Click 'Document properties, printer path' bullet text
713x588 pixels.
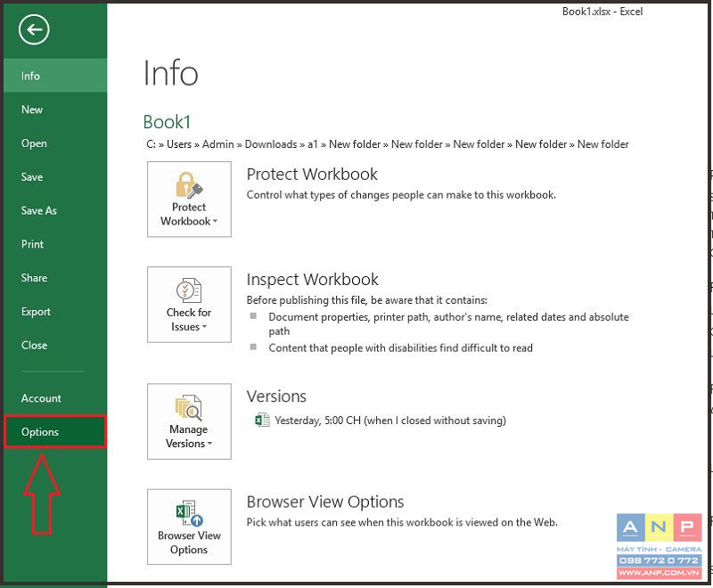click(449, 323)
